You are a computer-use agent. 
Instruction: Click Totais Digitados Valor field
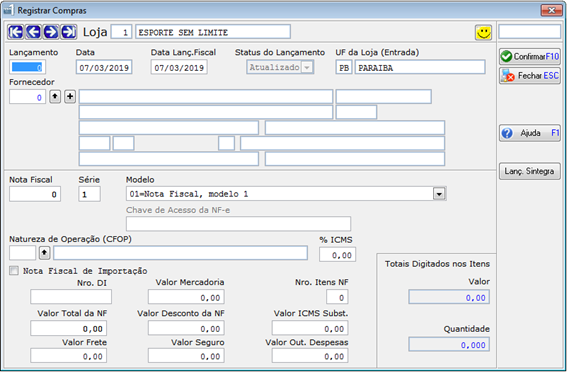tap(449, 297)
